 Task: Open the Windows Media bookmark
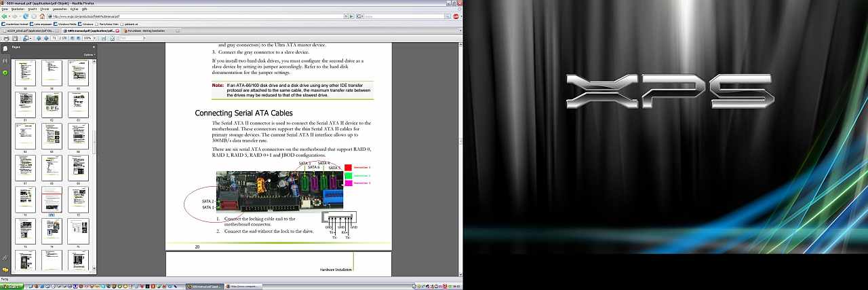point(65,24)
